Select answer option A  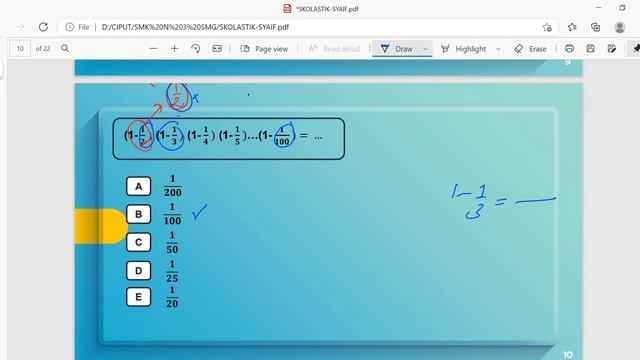click(138, 187)
